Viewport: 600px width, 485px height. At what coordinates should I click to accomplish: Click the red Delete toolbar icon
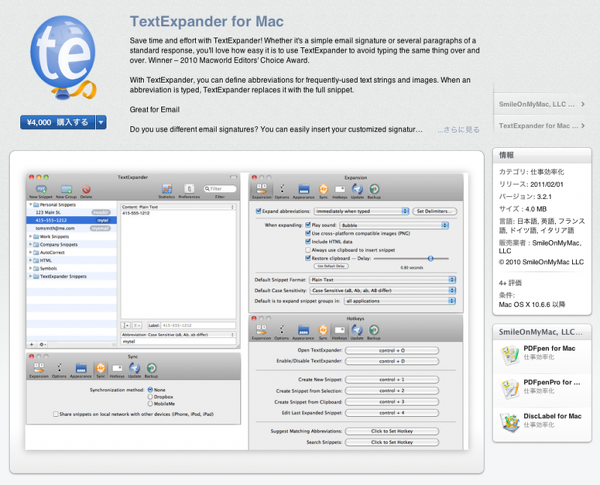[x=86, y=189]
